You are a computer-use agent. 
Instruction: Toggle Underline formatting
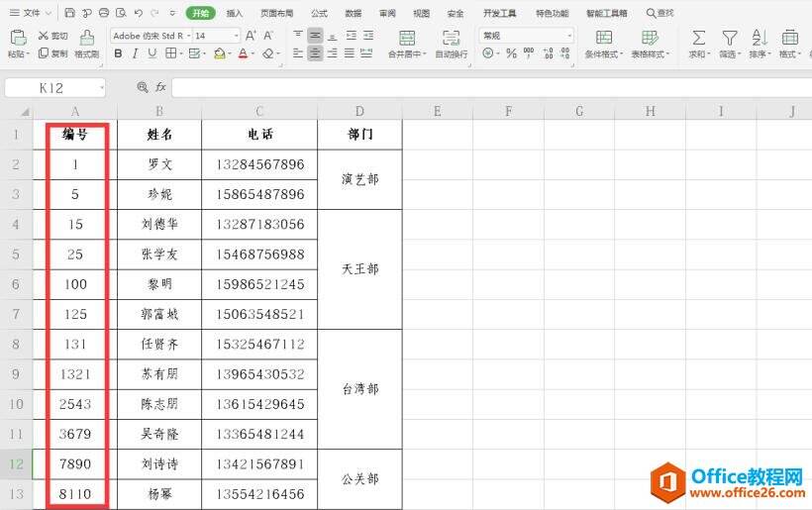click(152, 53)
